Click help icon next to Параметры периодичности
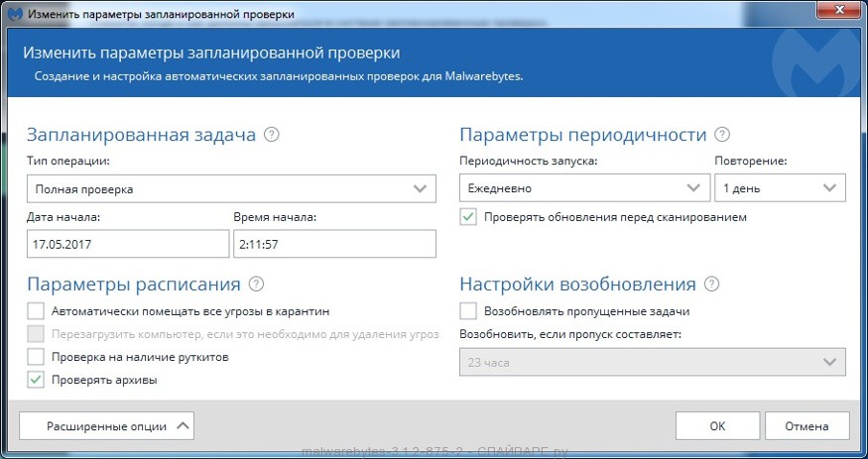Viewport: 868px width, 459px height. [722, 135]
